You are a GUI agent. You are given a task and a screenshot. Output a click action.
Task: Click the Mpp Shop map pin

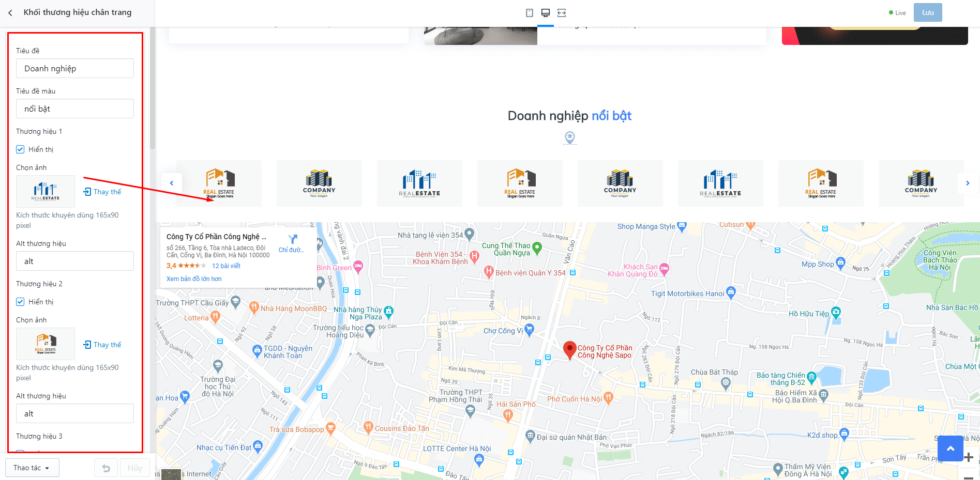[840, 263]
